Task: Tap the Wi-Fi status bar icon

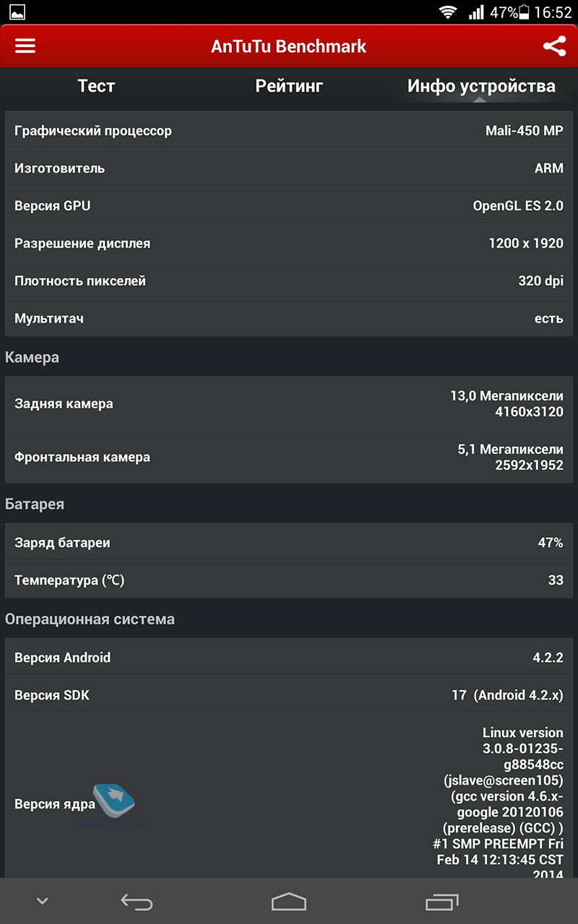Action: [448, 12]
